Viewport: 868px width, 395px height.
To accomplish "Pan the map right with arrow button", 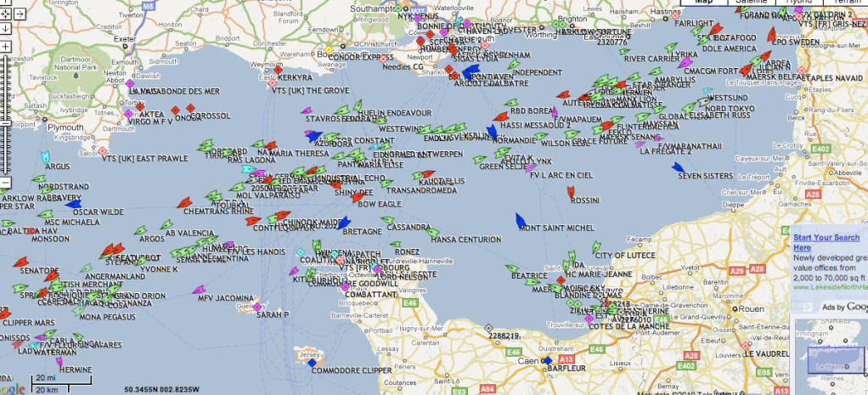I will 20,14.
